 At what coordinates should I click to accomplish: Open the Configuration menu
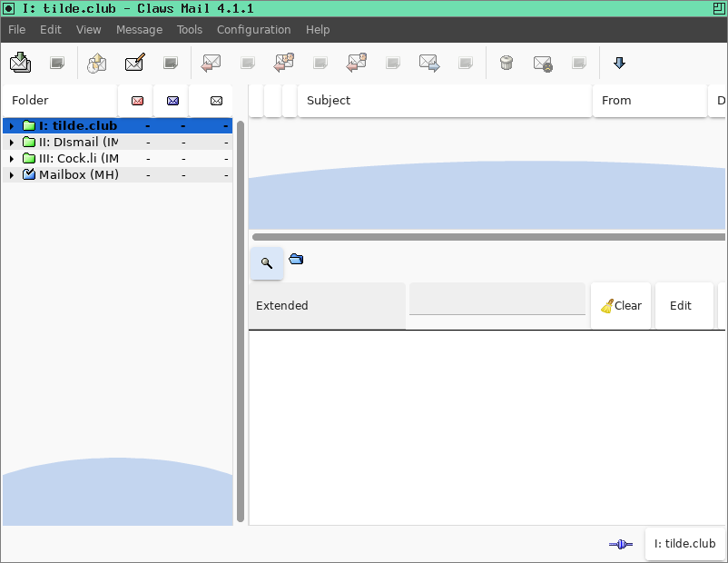point(254,30)
